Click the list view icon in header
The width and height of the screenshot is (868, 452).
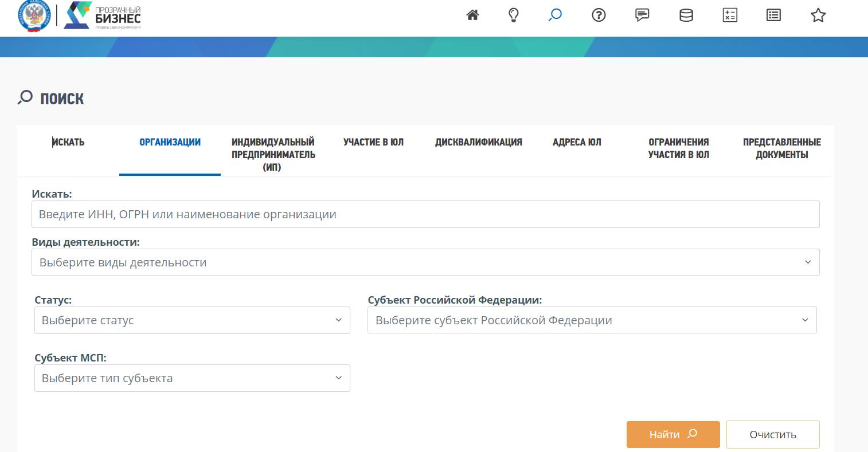coord(773,15)
